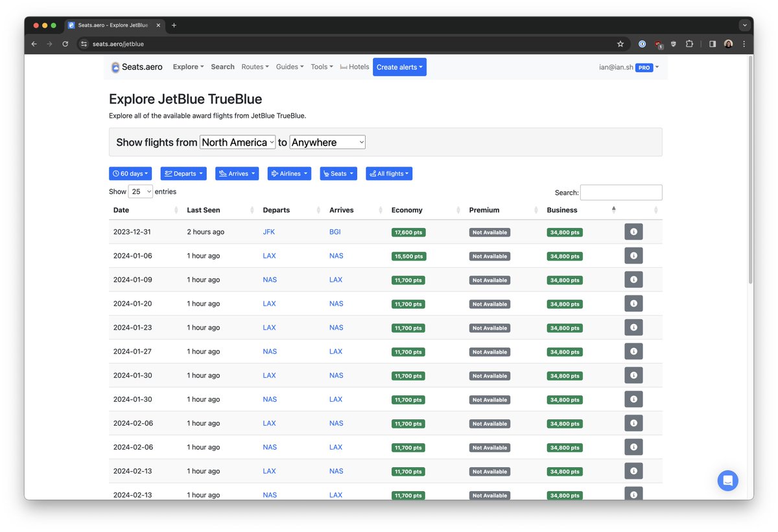Open the North America origin selector

(x=238, y=142)
